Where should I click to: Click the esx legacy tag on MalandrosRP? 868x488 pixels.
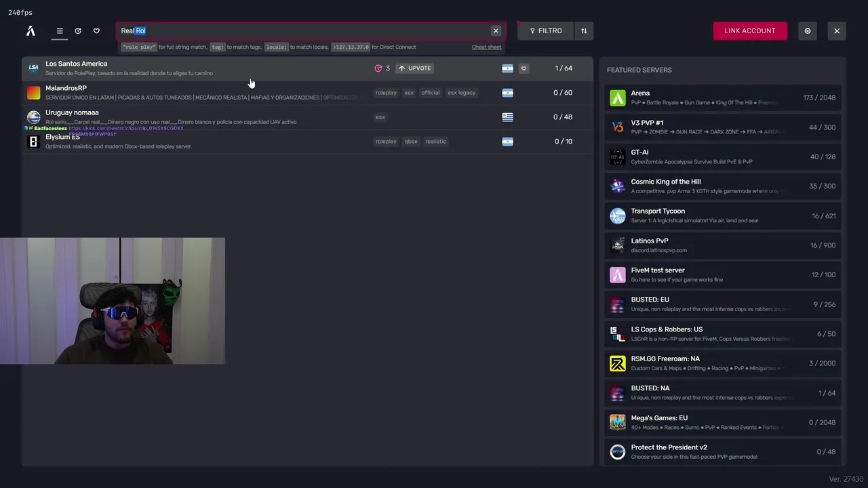[x=461, y=92]
